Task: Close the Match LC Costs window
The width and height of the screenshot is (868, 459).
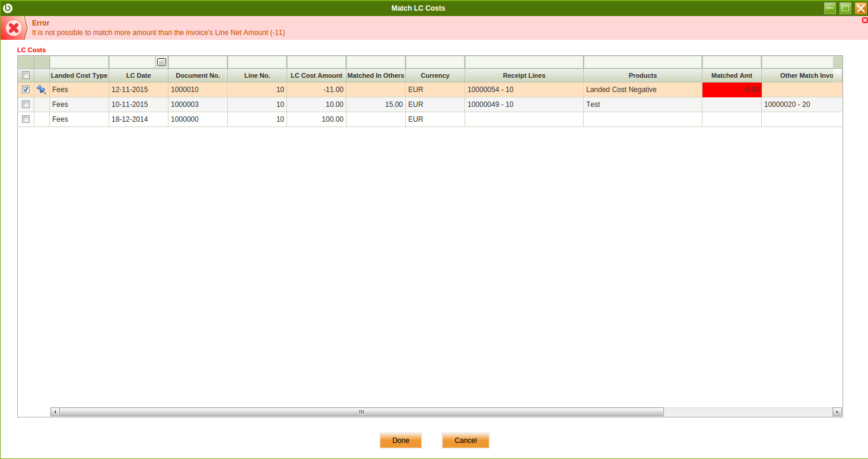Action: pyautogui.click(x=860, y=8)
